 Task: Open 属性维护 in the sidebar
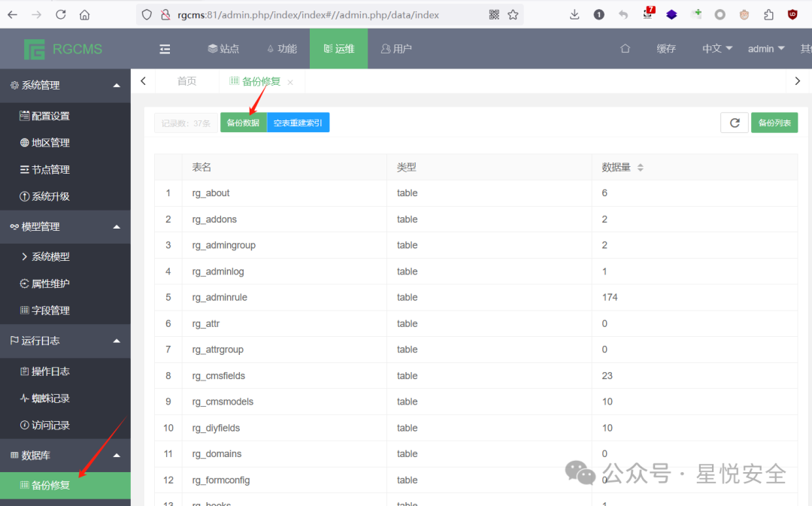point(65,283)
